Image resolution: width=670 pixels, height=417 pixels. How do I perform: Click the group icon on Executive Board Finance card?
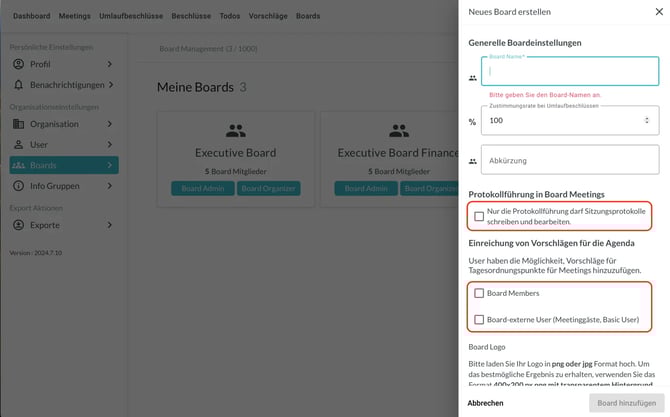point(398,130)
